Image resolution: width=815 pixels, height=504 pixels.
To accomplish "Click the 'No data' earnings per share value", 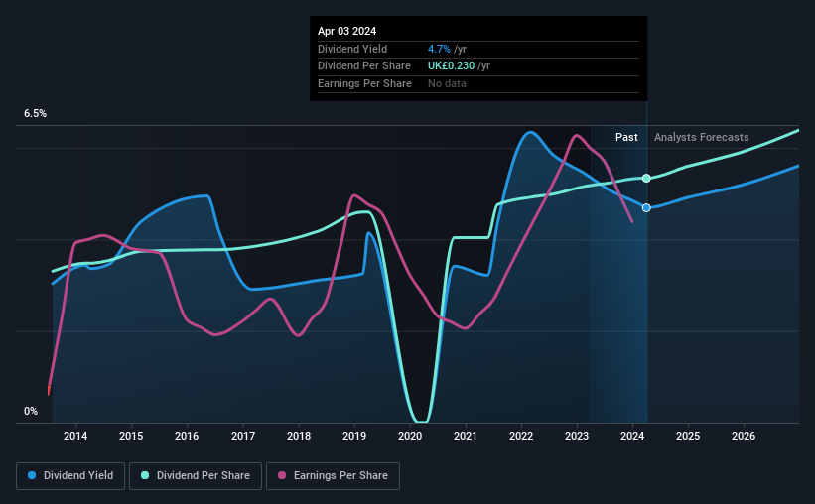I will (x=447, y=83).
